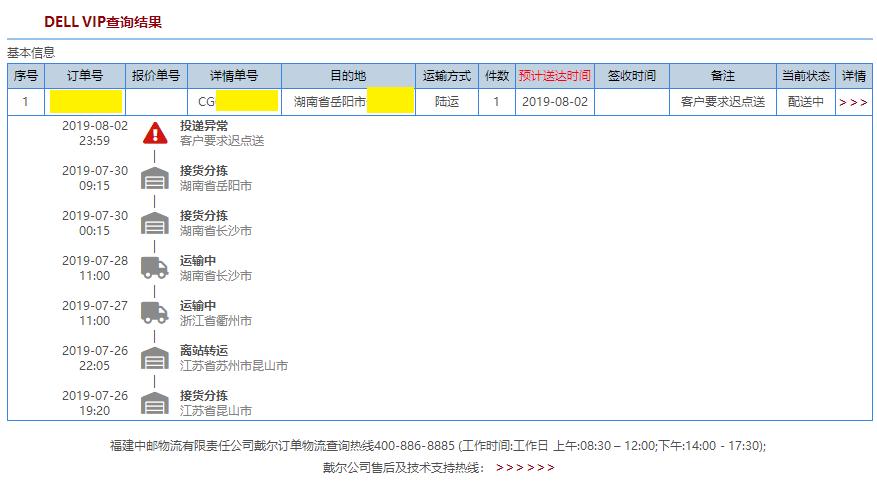Click the 件数 column header

pos(497,76)
